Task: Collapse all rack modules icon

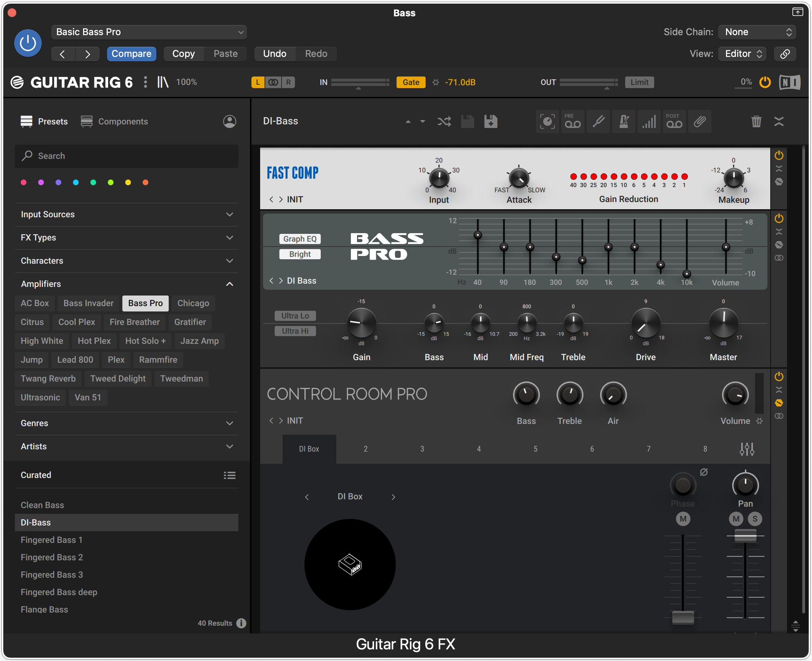Action: coord(779,121)
